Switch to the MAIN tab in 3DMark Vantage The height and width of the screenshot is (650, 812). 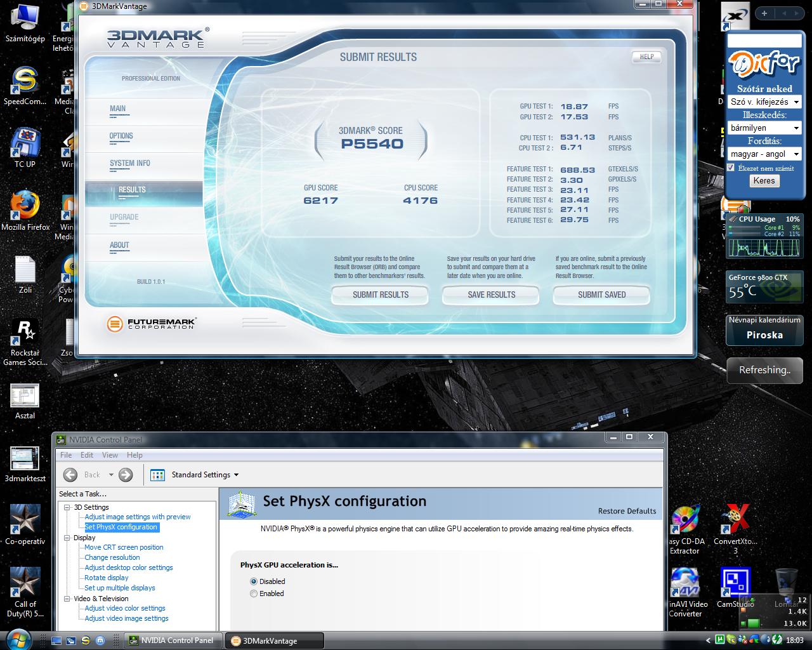tap(143, 111)
